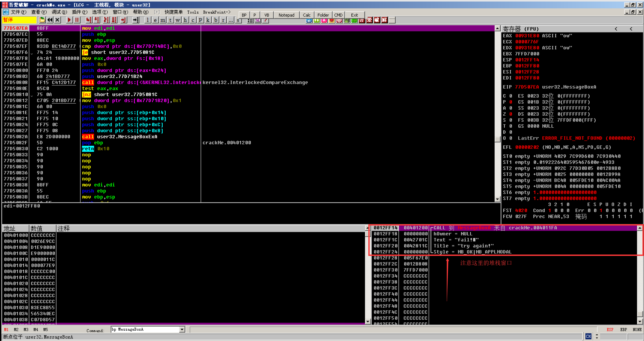644x341 pixels.
Task: Select ESP stack addressing mode
Action: click(610, 329)
